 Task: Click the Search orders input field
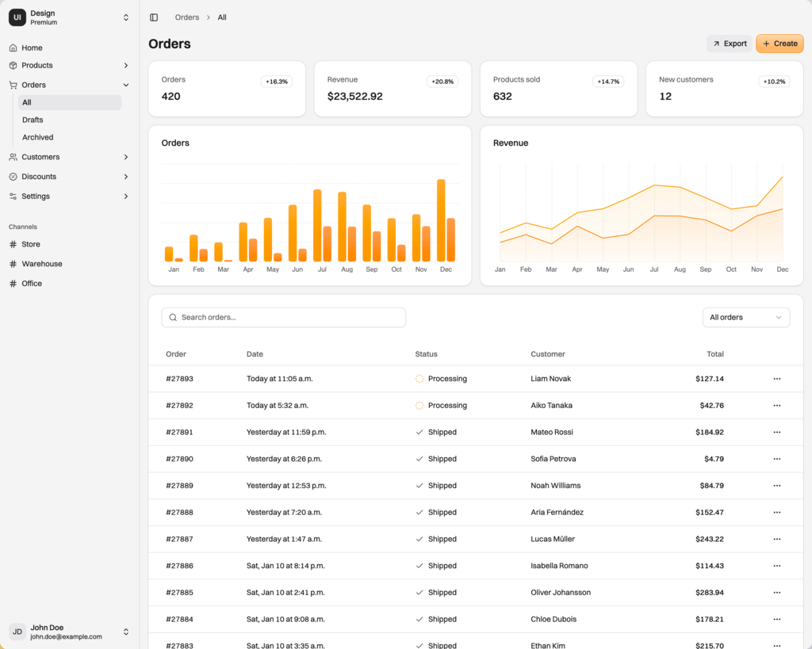point(284,318)
